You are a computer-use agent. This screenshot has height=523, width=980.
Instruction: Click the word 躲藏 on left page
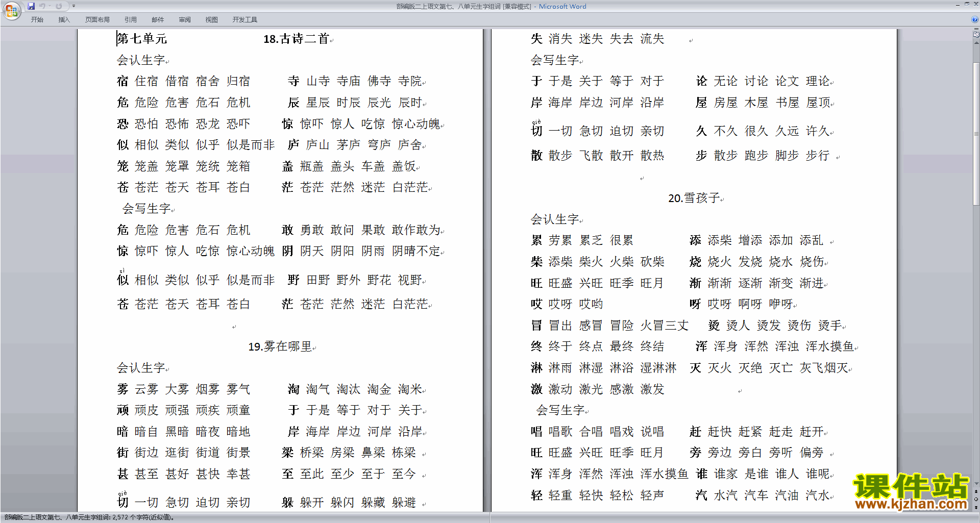click(x=373, y=503)
